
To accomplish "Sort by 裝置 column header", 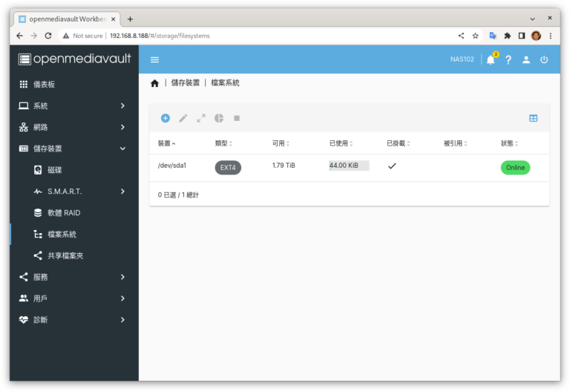I will pos(166,143).
